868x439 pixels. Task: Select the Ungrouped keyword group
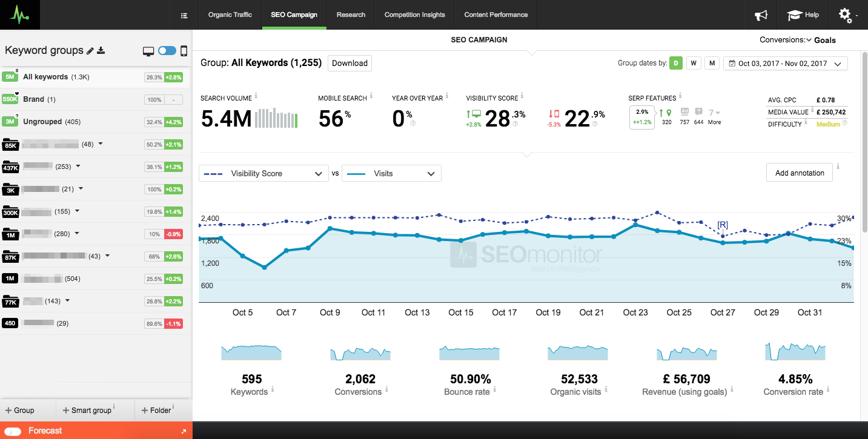click(42, 122)
